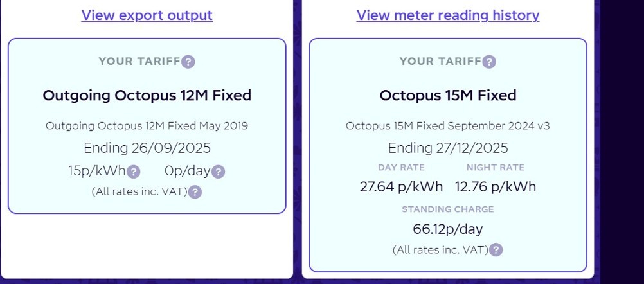Viewport: 644px width, 284px height.
Task: Select the Octopus 15M Fixed title
Action: [448, 95]
